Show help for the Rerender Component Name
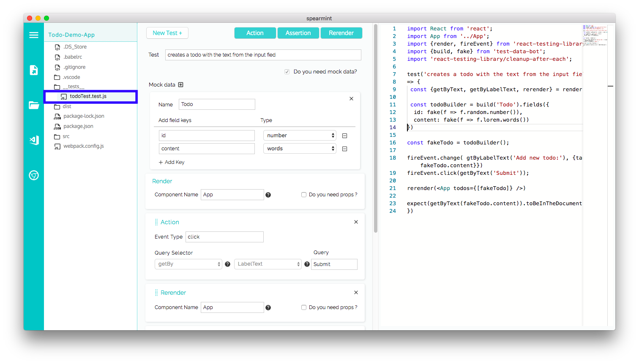 [268, 307]
